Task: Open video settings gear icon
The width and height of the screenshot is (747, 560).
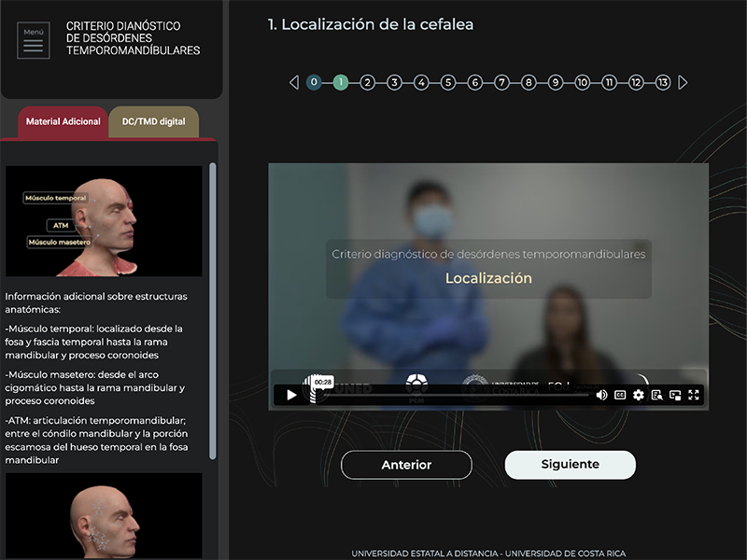Action: tap(639, 395)
